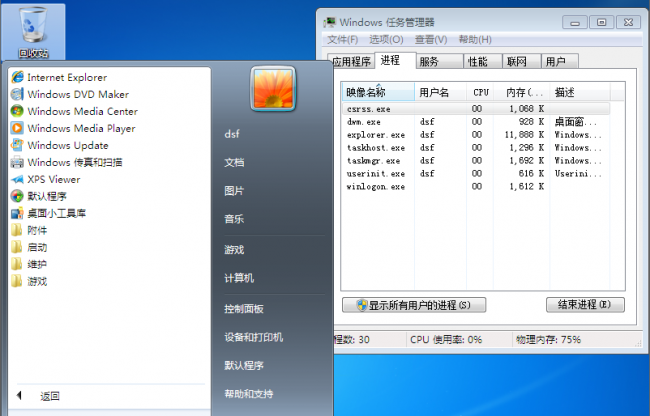The height and width of the screenshot is (416, 650).
Task: Click the explorer.exe memory value 11,888 K
Action: tap(524, 134)
